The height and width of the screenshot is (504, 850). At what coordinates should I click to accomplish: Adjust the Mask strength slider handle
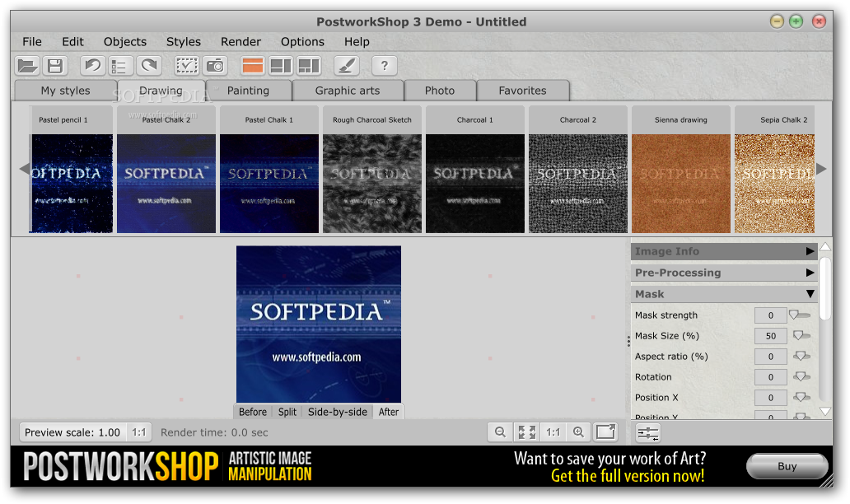794,315
